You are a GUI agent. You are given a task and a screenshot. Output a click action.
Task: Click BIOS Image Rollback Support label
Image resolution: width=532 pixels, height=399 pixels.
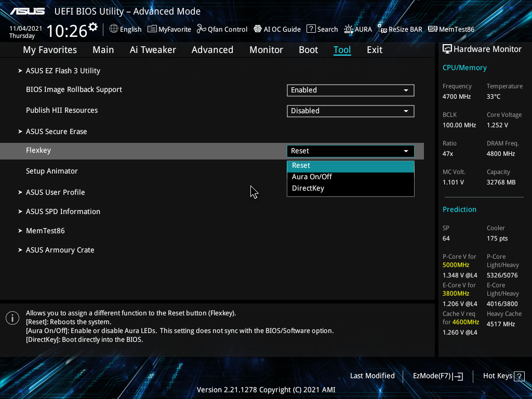[x=74, y=89]
